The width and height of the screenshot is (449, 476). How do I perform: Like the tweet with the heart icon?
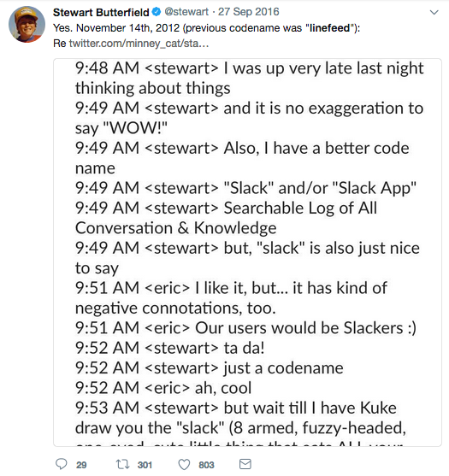pyautogui.click(x=184, y=465)
